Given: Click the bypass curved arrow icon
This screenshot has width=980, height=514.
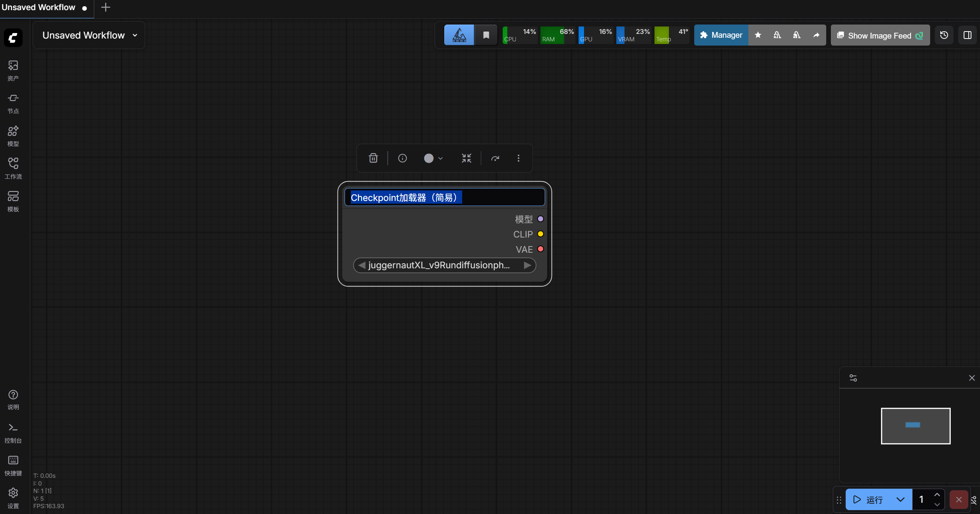Looking at the screenshot, I should point(495,158).
